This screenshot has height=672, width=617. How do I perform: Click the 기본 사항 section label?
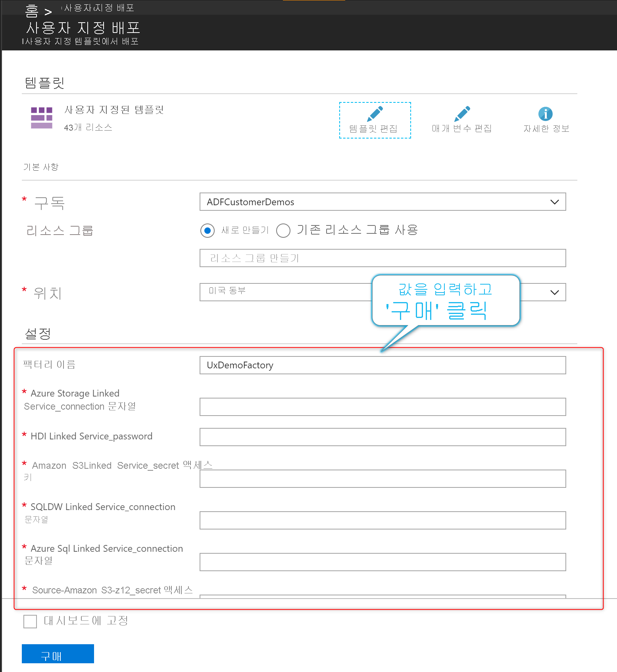41,167
